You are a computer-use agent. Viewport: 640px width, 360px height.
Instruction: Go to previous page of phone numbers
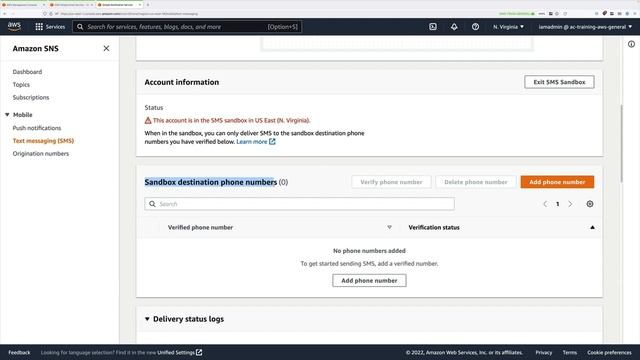pyautogui.click(x=545, y=204)
